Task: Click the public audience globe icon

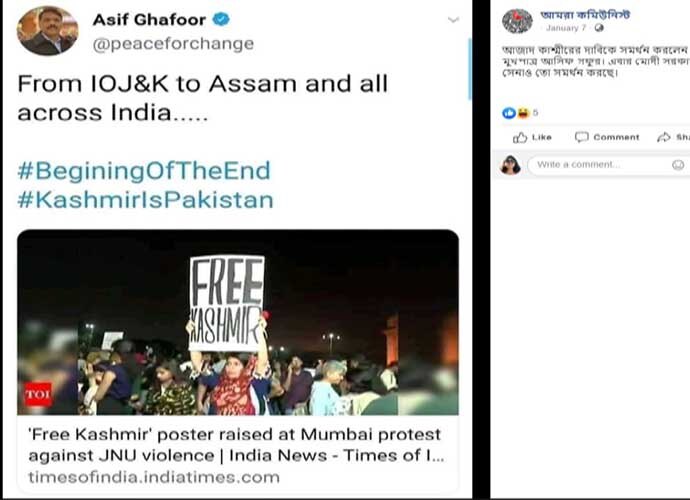Action: 598,28
